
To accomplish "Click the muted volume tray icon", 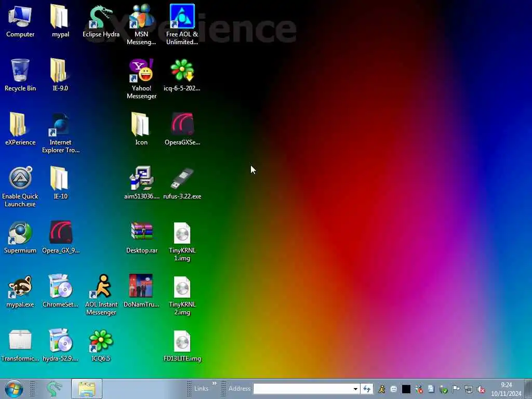I will (x=481, y=389).
